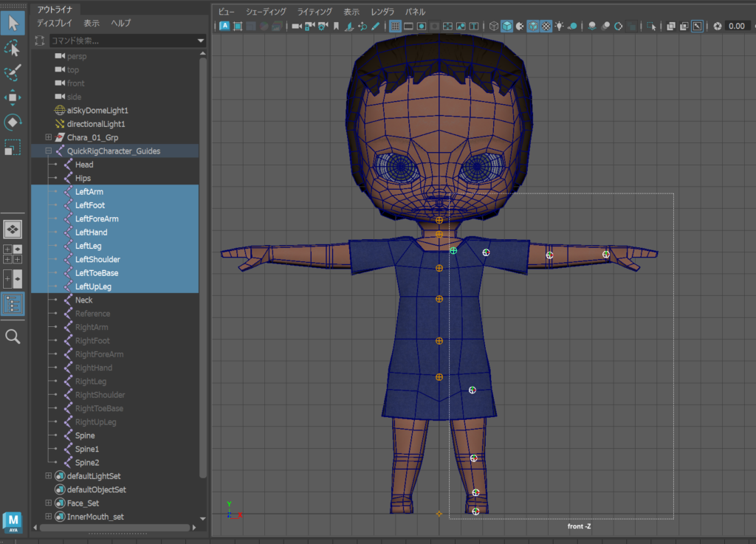Activate the Lasso selection tool
The width and height of the screenshot is (756, 544).
pos(13,48)
